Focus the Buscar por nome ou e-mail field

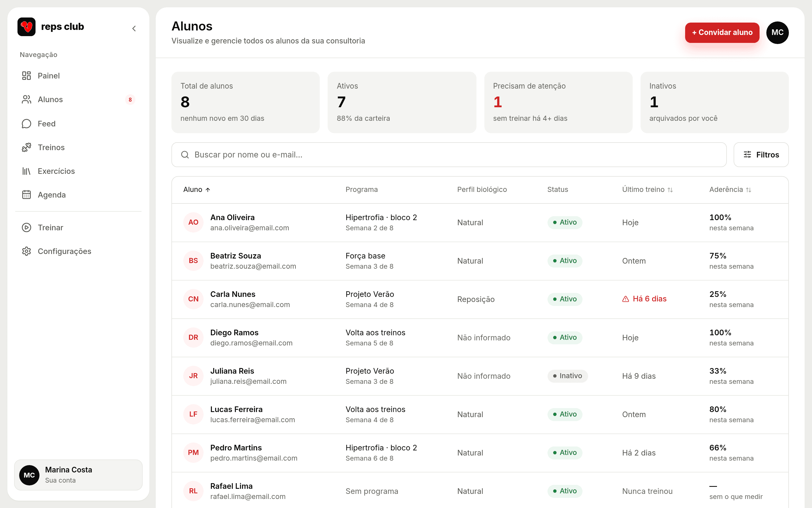click(449, 155)
